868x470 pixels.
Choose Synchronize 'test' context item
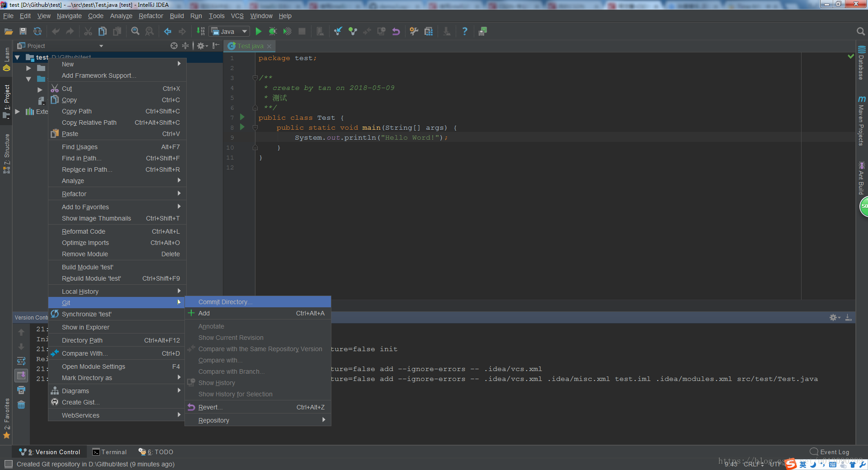pos(118,314)
